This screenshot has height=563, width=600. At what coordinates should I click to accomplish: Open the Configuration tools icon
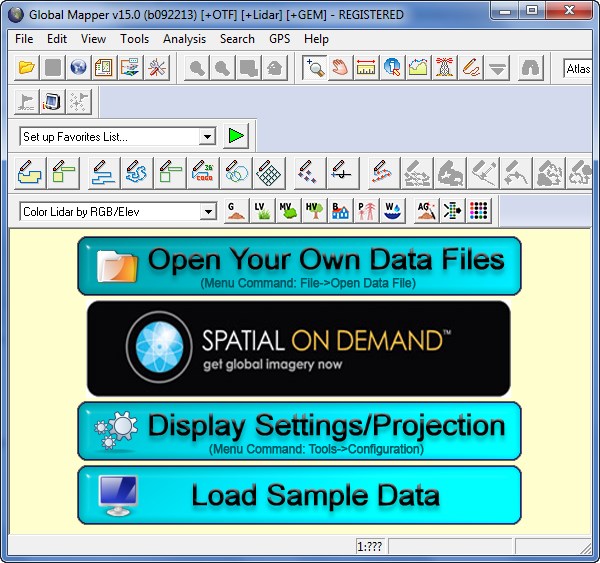(157, 68)
